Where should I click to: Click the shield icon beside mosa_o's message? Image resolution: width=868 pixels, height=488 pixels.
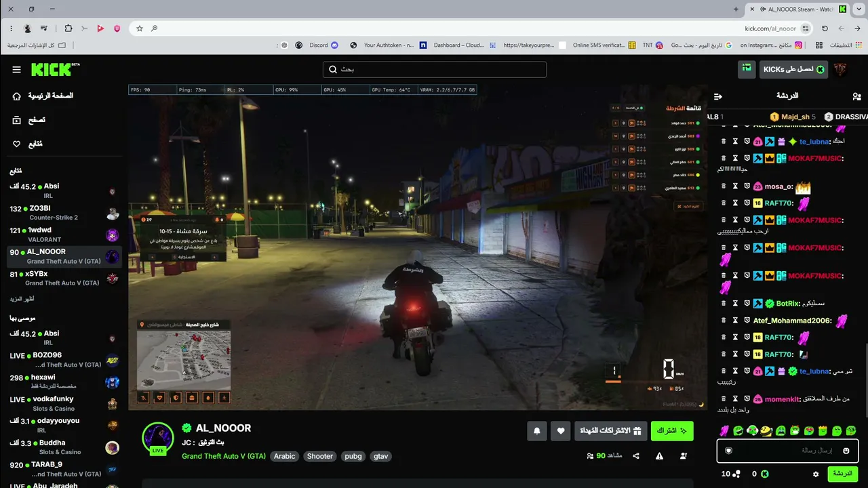pos(747,186)
